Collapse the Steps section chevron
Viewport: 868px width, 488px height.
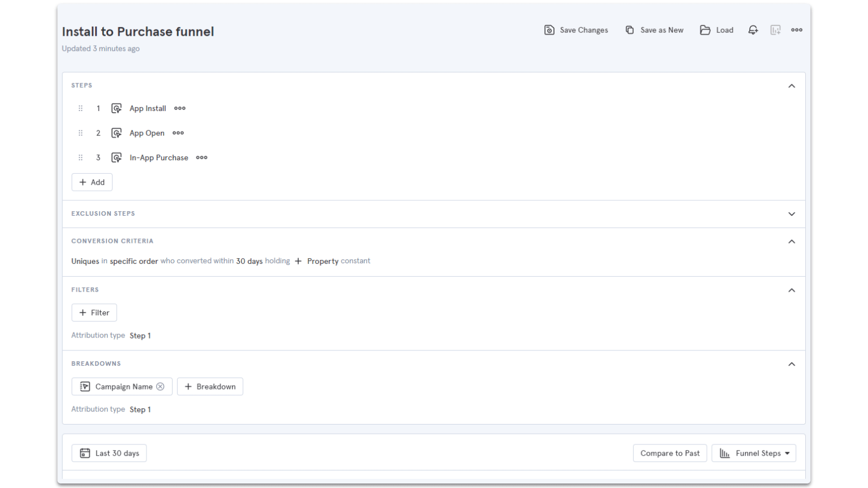click(792, 86)
